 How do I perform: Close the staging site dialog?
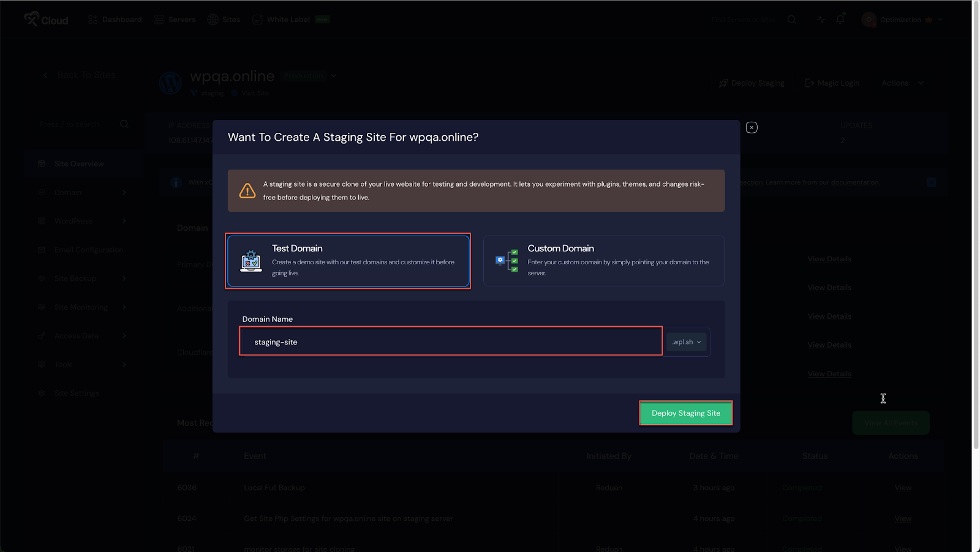pos(752,127)
